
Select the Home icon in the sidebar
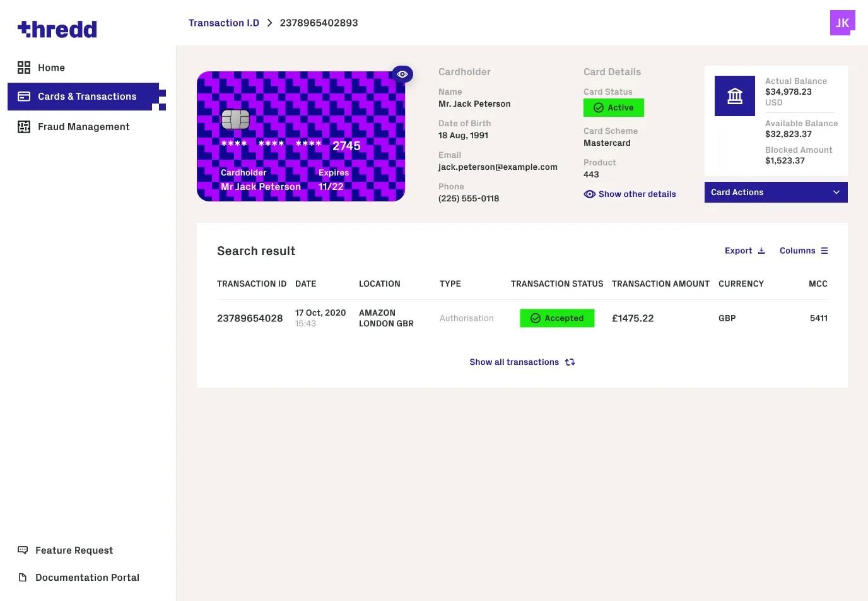[24, 67]
